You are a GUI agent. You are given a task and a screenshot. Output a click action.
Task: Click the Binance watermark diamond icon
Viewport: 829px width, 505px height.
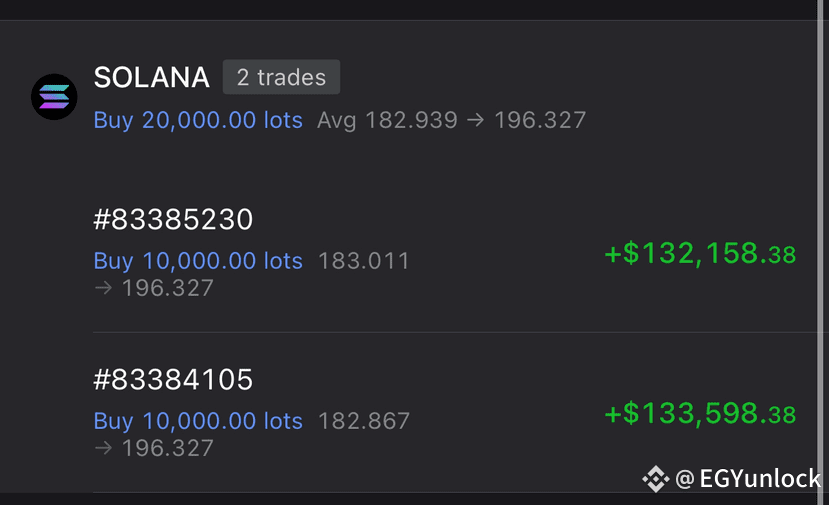click(656, 479)
